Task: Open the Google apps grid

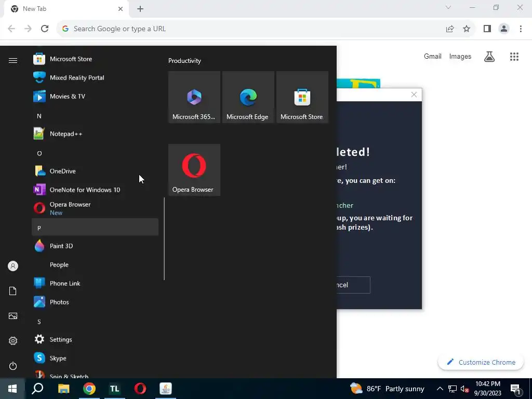Action: click(x=514, y=56)
